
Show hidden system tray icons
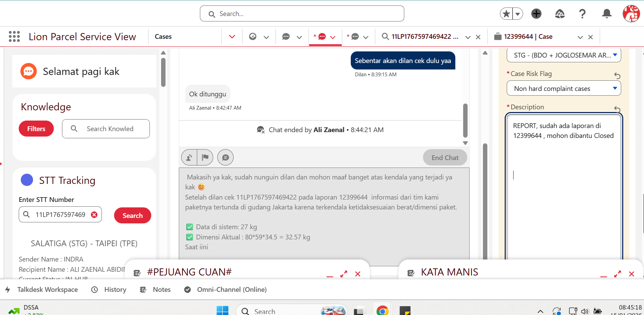click(x=540, y=311)
